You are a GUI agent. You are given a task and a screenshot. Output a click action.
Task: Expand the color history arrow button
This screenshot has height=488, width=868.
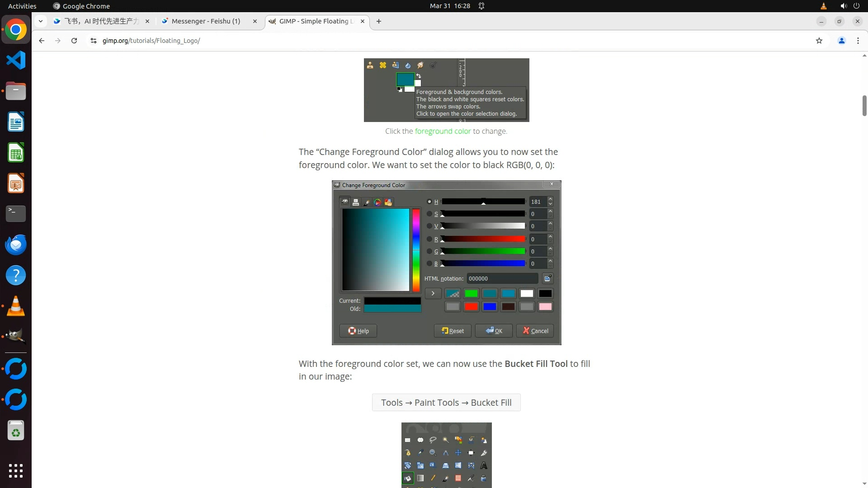(x=433, y=294)
